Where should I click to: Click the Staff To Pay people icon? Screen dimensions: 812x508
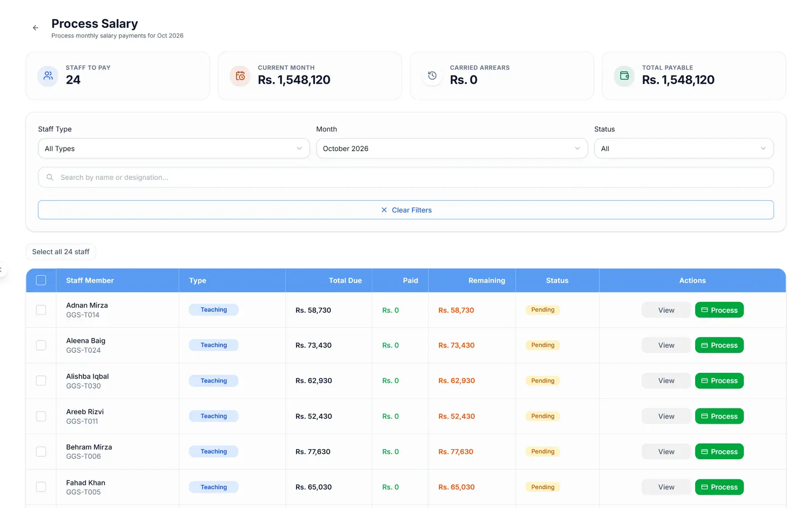tap(48, 76)
